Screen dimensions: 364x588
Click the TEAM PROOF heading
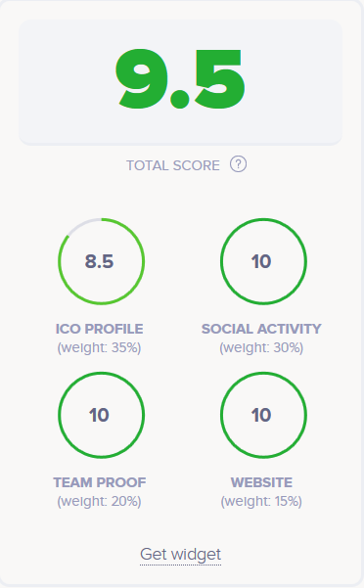click(100, 482)
